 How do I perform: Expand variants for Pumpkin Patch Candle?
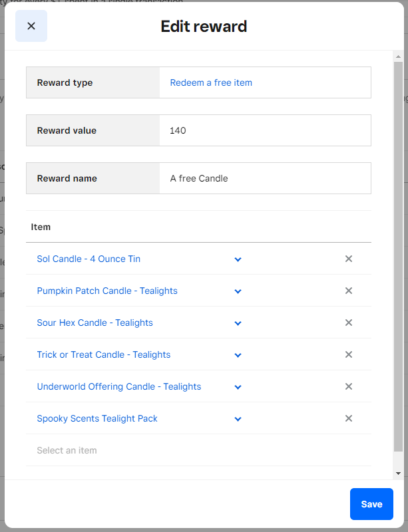click(238, 291)
